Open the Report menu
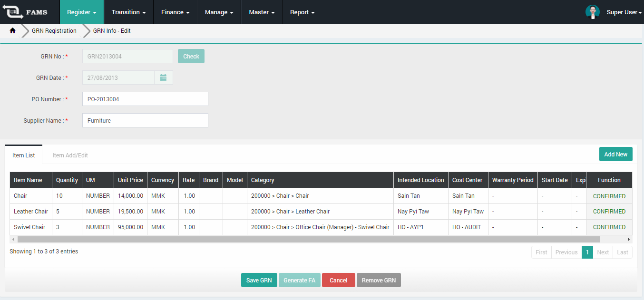644x300 pixels. point(302,12)
